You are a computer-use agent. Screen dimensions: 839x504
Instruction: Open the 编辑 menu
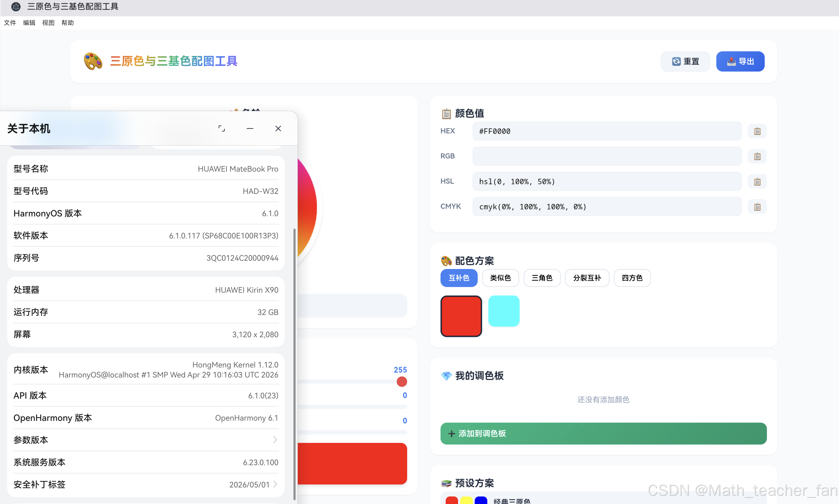tap(29, 23)
